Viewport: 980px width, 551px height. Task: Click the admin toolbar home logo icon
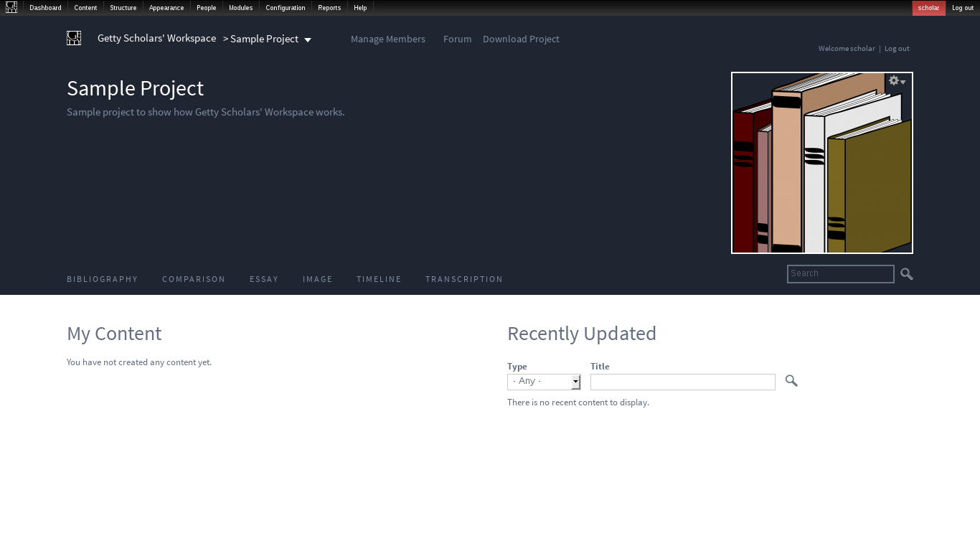pyautogui.click(x=11, y=7)
